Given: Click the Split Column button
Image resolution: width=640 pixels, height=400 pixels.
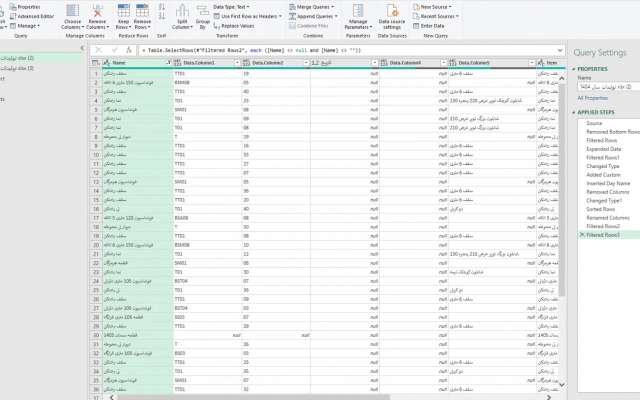Looking at the screenshot, I should click(x=182, y=17).
